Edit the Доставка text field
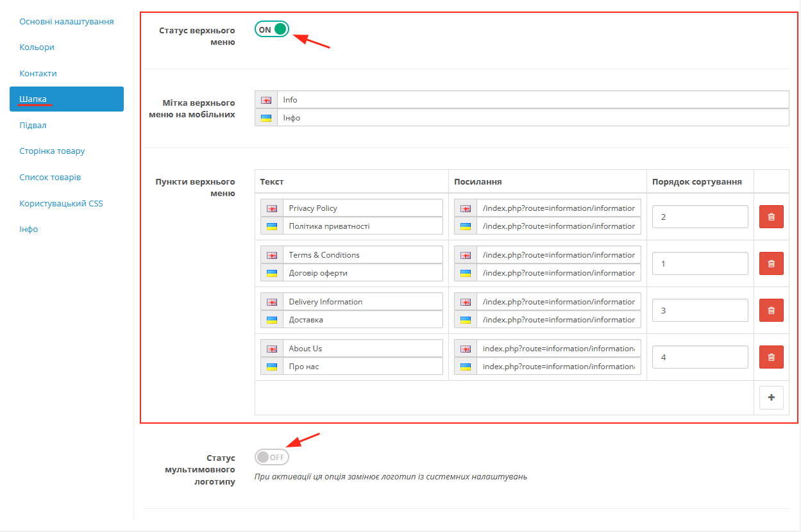801x532 pixels. (363, 320)
